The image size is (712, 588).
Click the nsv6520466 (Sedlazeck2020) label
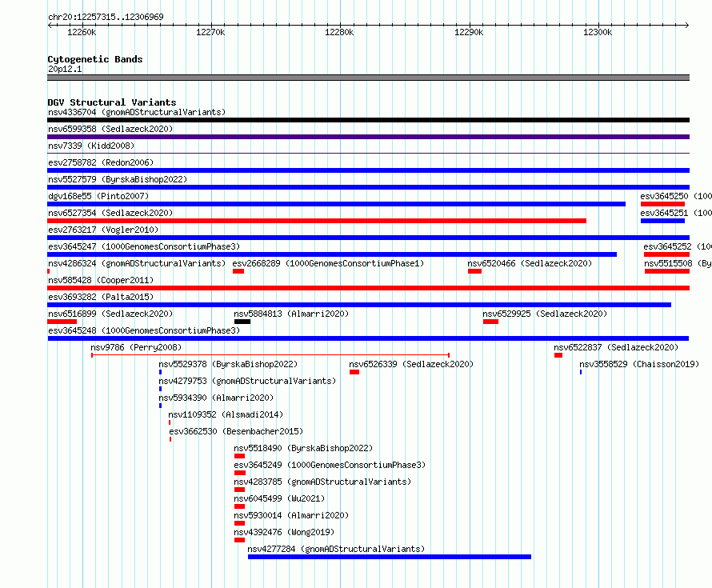[x=530, y=263]
